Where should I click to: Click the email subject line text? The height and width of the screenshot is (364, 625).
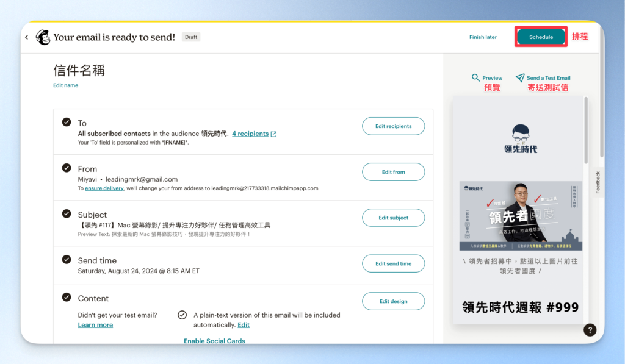point(174,226)
